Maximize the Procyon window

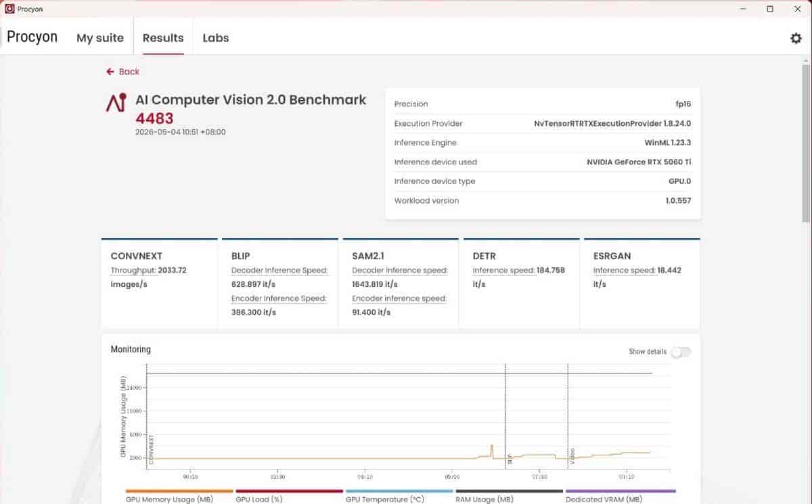770,9
